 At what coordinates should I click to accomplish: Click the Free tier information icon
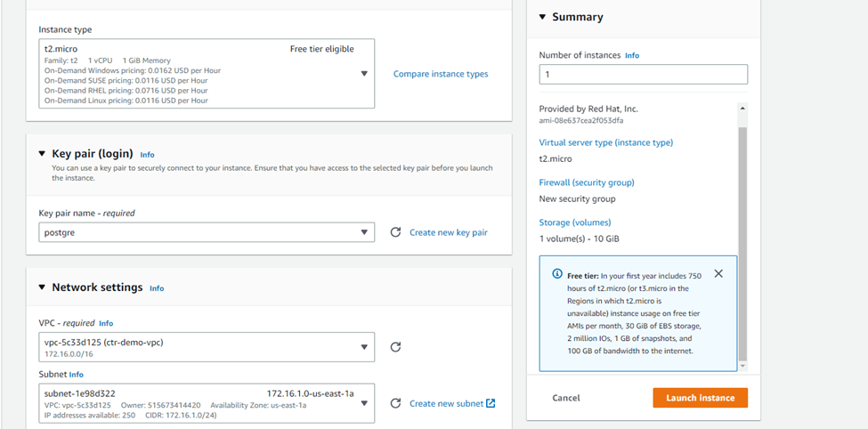556,274
